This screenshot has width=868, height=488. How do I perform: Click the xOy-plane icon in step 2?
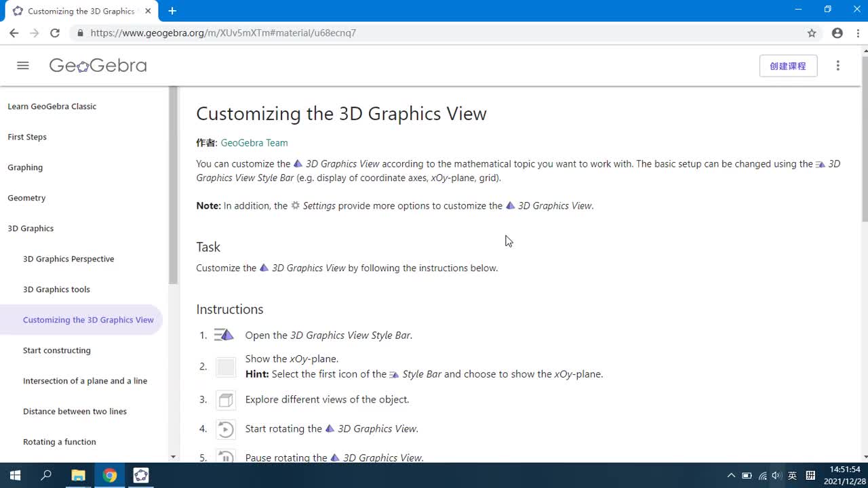tap(226, 367)
